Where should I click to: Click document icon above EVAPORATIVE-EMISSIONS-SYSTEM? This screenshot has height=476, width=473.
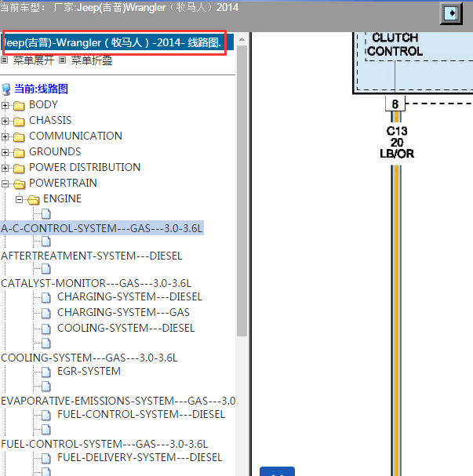click(45, 387)
